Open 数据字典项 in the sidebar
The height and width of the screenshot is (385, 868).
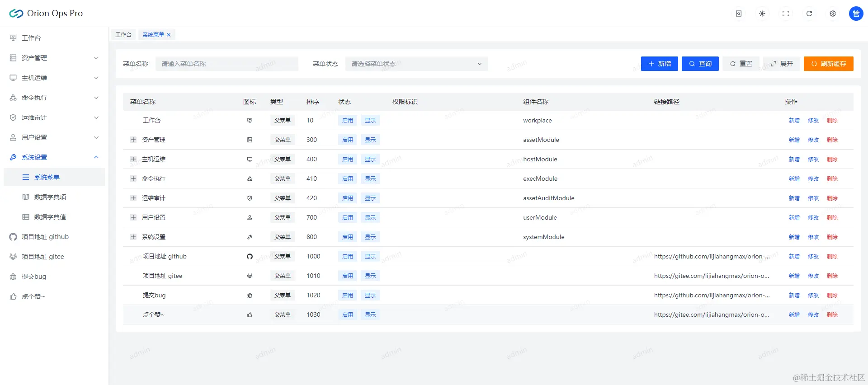[54, 197]
